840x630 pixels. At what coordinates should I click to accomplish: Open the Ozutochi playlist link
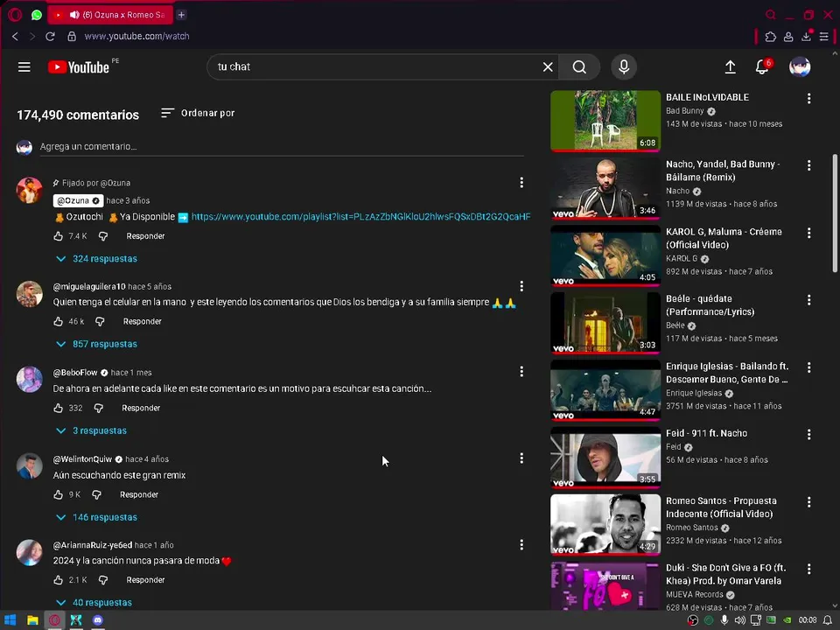[360, 216]
